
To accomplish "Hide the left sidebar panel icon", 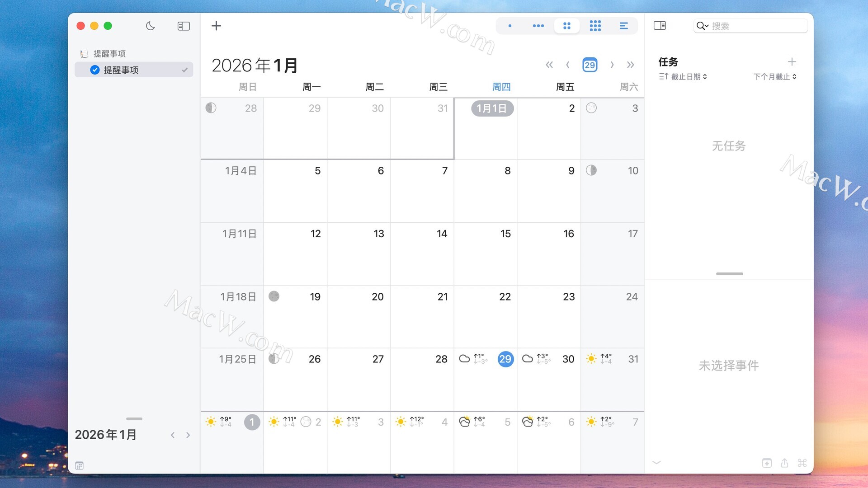I will click(x=184, y=26).
